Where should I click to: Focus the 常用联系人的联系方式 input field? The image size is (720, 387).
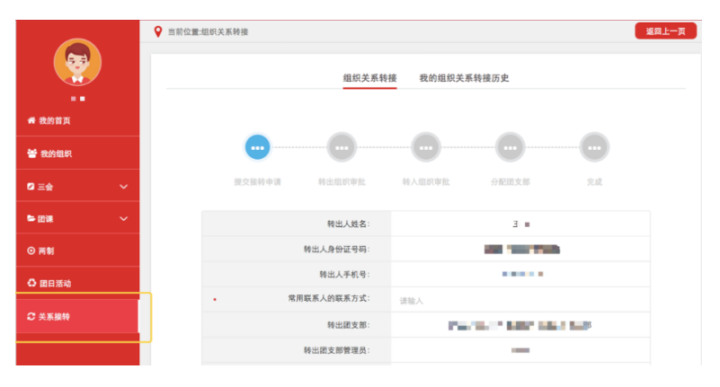tap(520, 300)
